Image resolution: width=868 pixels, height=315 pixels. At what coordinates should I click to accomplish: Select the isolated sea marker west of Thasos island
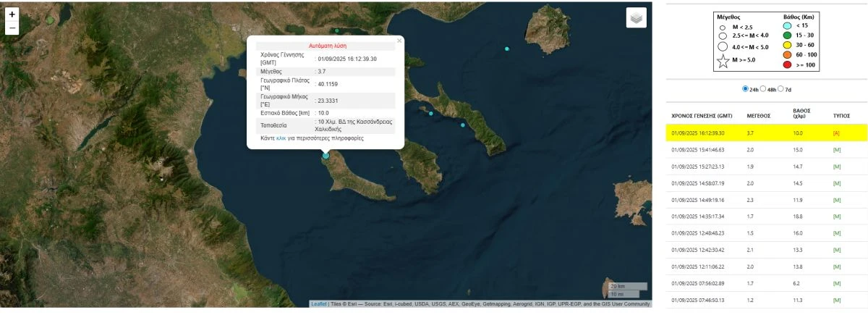click(x=507, y=49)
